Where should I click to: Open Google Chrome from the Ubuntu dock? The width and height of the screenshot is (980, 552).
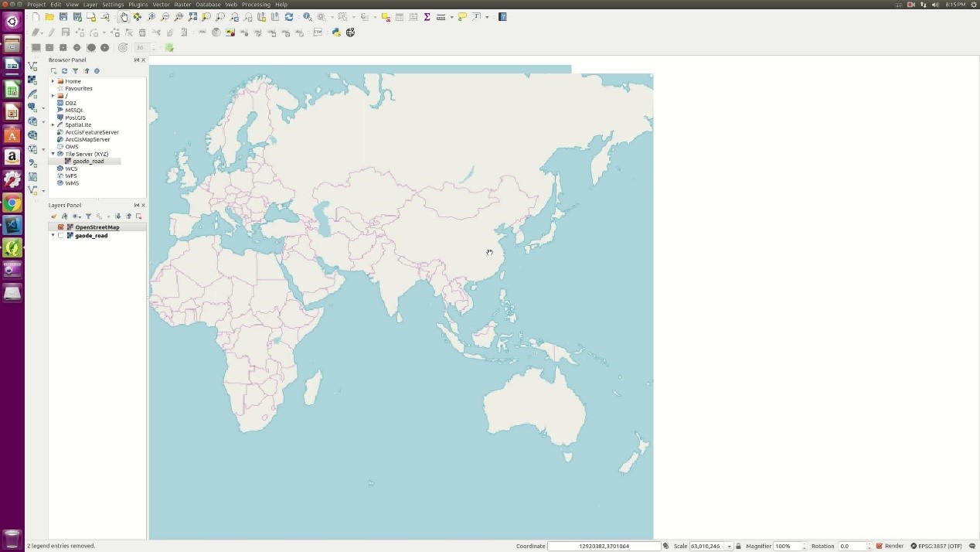tap(12, 203)
